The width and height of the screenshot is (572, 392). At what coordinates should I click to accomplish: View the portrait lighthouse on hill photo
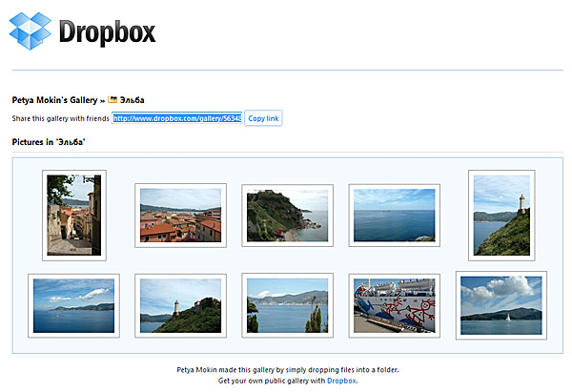tap(500, 215)
